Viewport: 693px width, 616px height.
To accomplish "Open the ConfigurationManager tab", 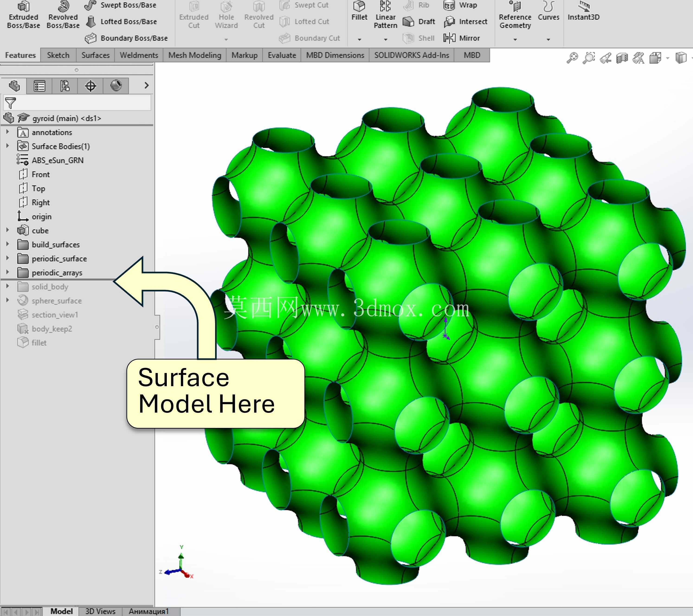I will coord(65,86).
